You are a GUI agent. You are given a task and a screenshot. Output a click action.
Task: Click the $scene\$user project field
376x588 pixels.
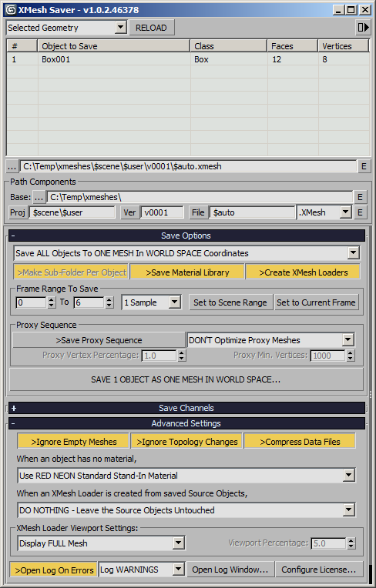[72, 212]
